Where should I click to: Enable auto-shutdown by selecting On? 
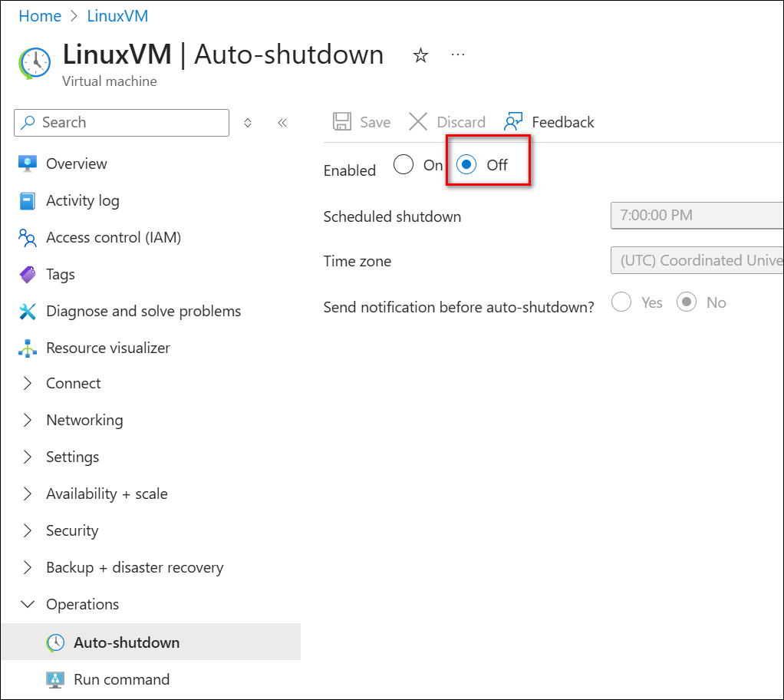tap(403, 164)
